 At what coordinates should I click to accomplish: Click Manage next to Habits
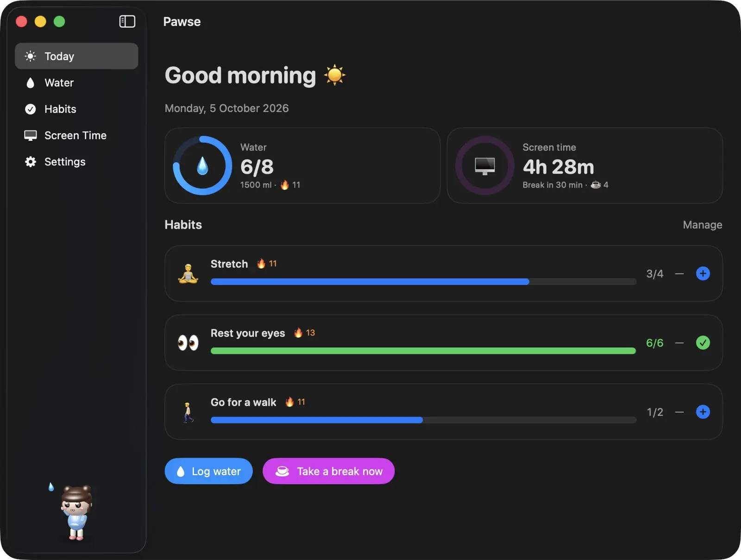tap(702, 225)
